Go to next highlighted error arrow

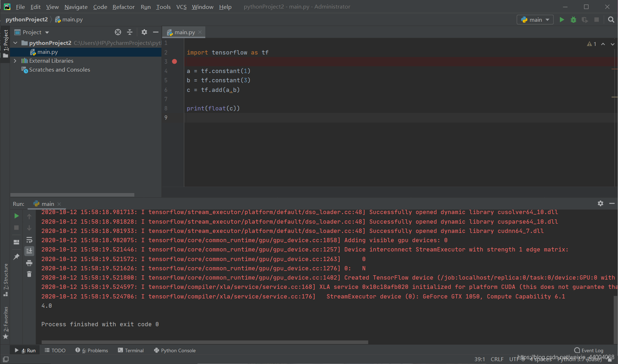click(x=613, y=44)
